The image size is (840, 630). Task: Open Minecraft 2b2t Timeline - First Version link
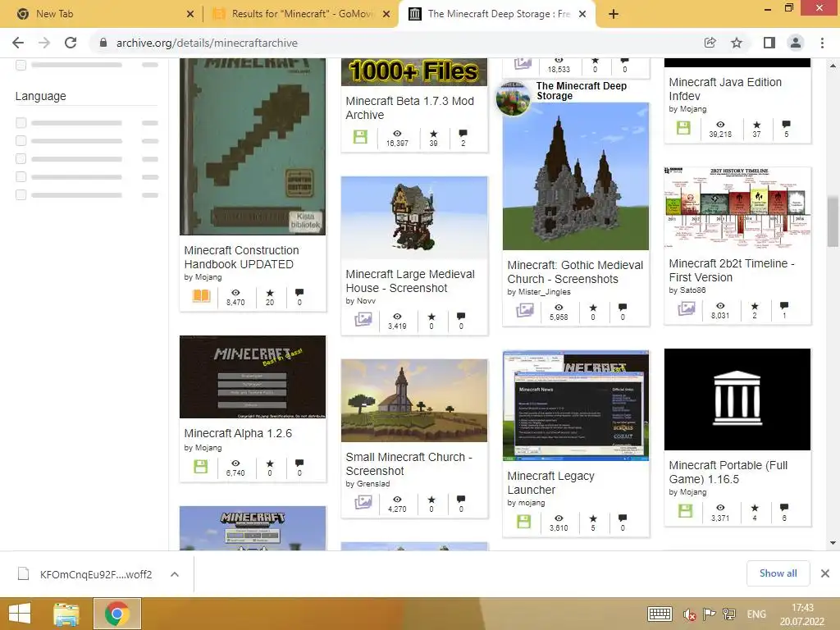(731, 271)
